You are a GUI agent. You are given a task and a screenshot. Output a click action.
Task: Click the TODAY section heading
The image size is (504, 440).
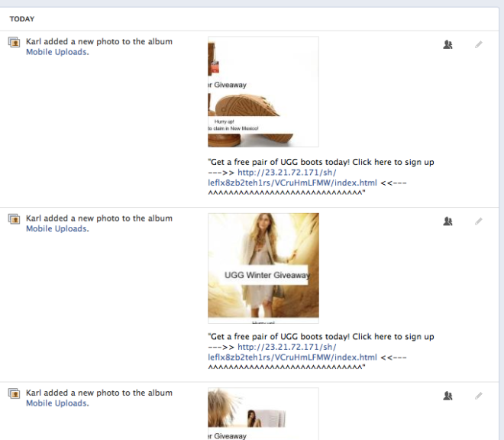(x=22, y=19)
